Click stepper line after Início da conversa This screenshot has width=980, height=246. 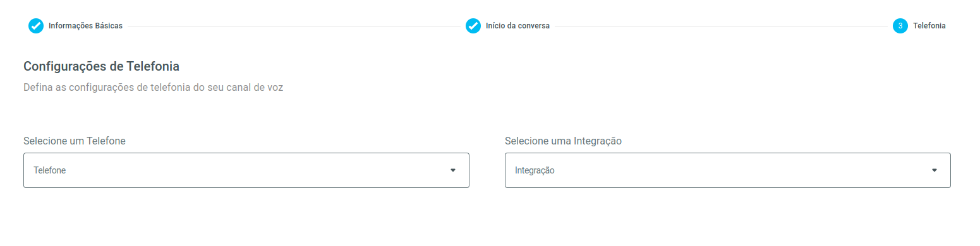click(x=721, y=26)
